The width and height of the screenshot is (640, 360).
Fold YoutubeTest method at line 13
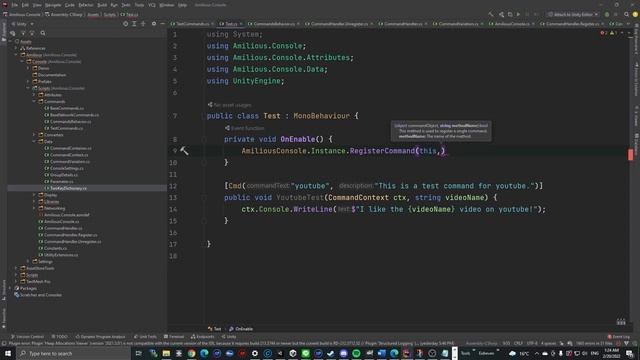tap(204, 198)
